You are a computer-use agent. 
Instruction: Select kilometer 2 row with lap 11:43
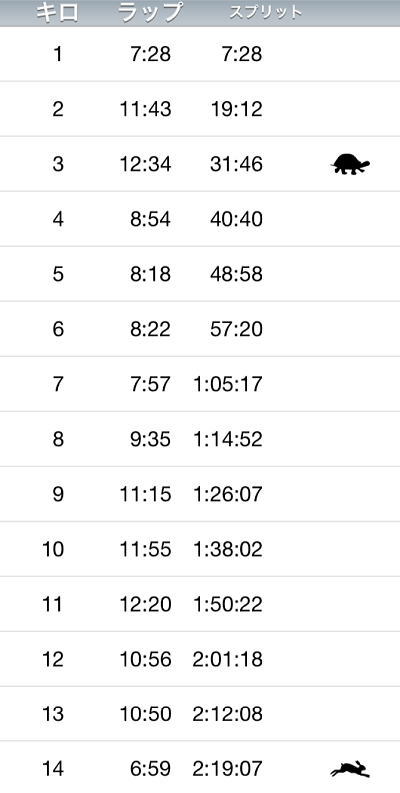point(200,109)
